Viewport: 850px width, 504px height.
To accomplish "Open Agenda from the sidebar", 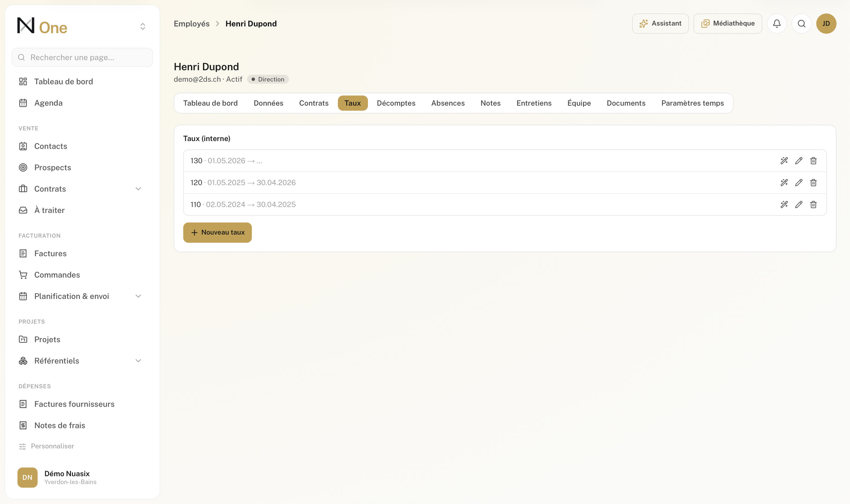I will click(x=82, y=103).
